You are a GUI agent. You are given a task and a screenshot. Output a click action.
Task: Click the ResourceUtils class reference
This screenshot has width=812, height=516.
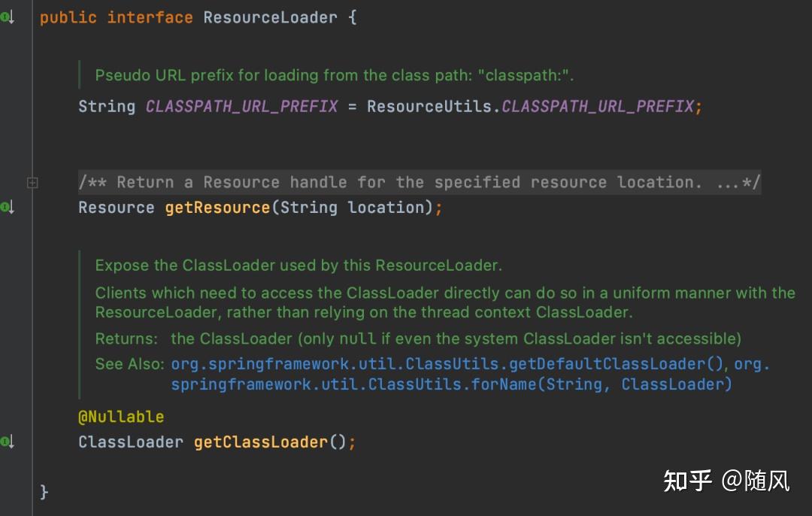click(429, 107)
